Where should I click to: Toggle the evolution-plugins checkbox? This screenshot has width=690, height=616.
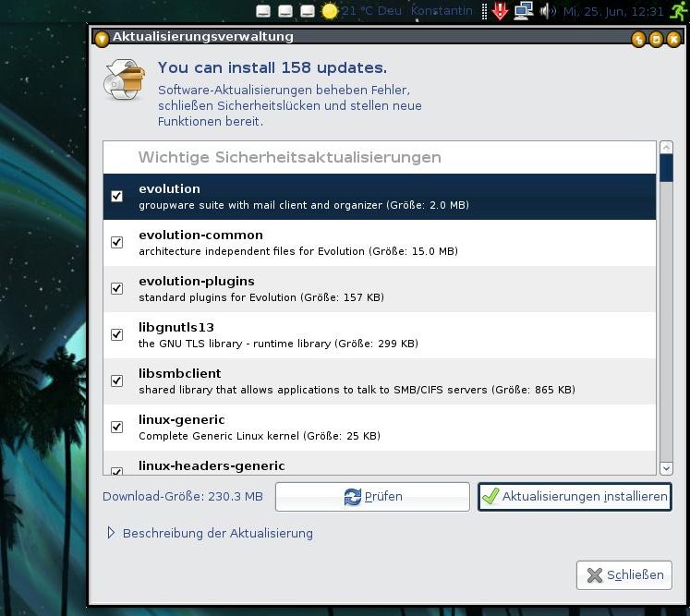coord(116,288)
